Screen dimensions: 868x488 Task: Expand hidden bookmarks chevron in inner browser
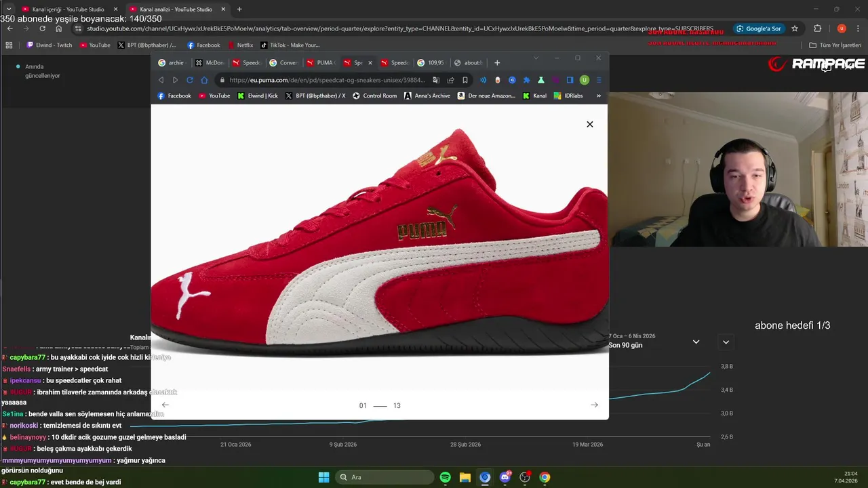(x=599, y=96)
